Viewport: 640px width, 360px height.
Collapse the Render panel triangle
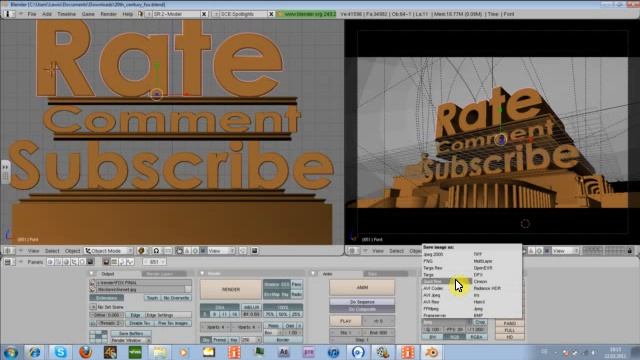[x=202, y=273]
